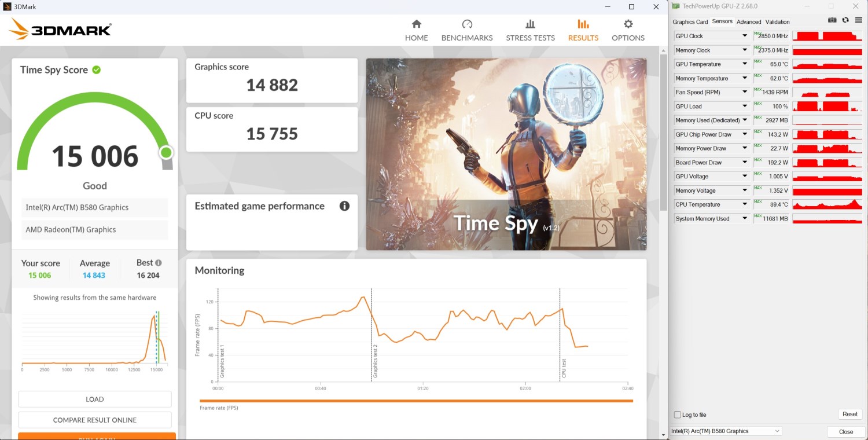Viewport: 868px width, 440px height.
Task: Open the System Memory Used dropdown
Action: click(x=745, y=219)
